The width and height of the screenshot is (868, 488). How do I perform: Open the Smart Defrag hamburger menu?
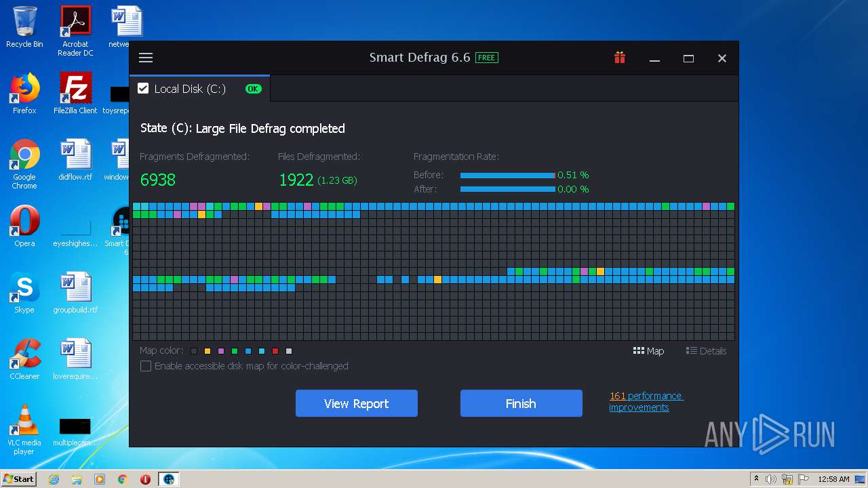tap(146, 58)
